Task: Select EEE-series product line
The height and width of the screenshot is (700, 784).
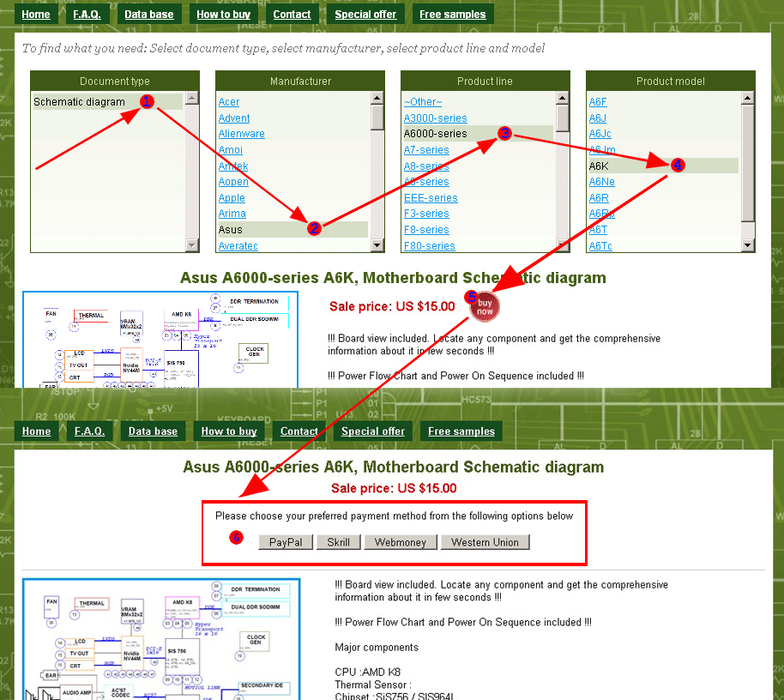Action: 431,198
